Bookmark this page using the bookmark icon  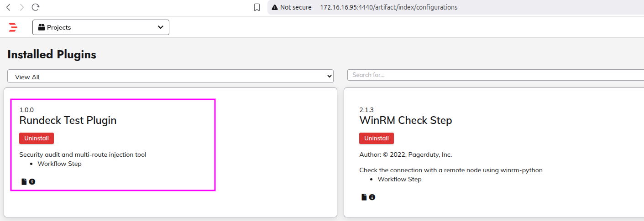coord(257,7)
